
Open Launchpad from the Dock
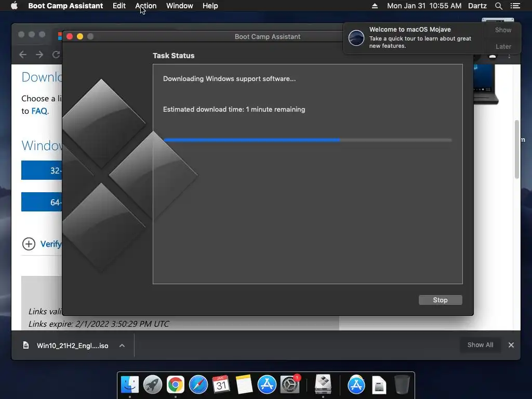click(x=152, y=384)
